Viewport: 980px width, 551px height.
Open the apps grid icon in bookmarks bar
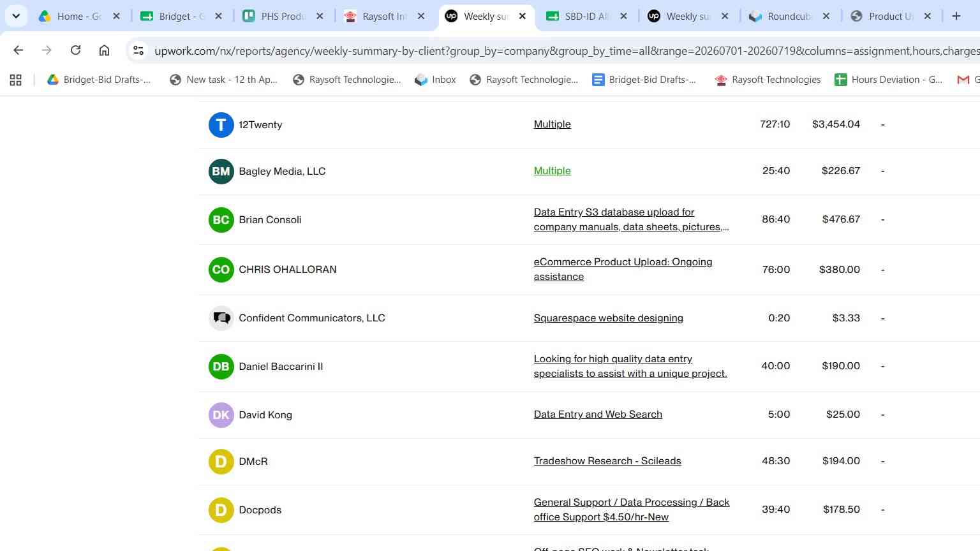point(16,80)
